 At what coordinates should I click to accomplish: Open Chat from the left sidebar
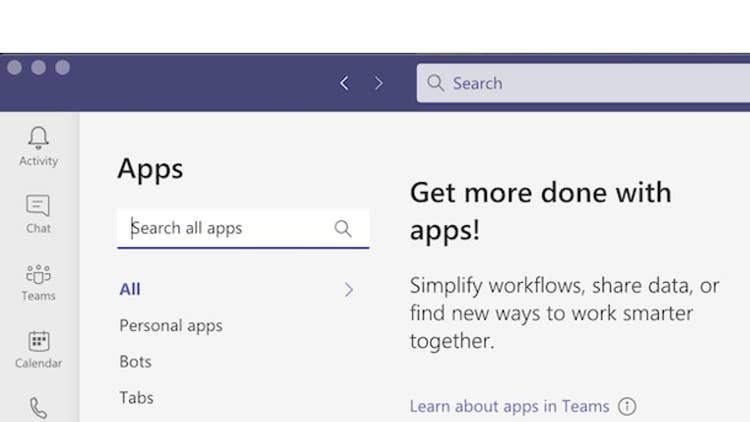(x=38, y=207)
